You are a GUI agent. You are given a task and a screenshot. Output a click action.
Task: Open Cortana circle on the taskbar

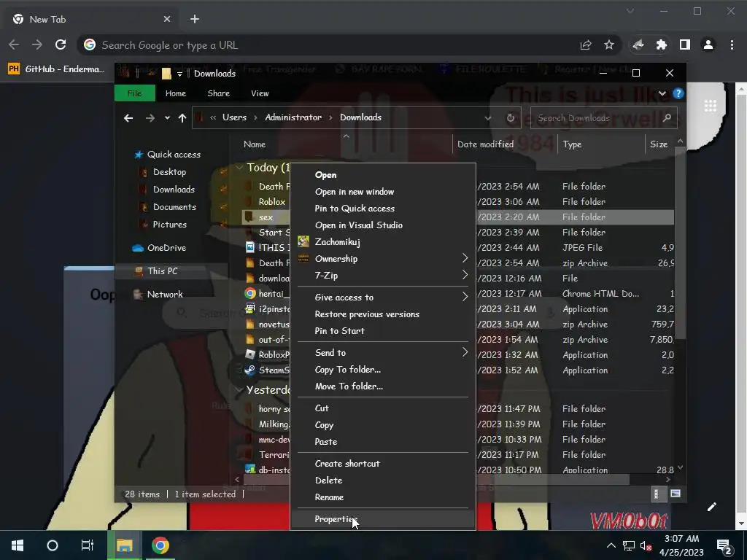coord(53,545)
